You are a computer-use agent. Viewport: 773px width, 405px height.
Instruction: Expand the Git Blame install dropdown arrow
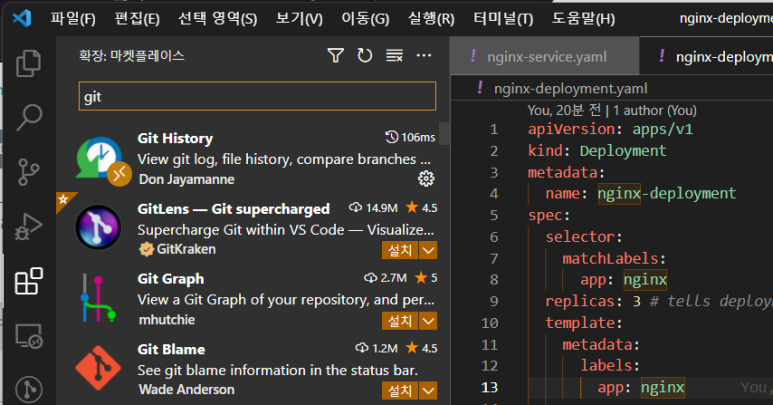(x=429, y=390)
